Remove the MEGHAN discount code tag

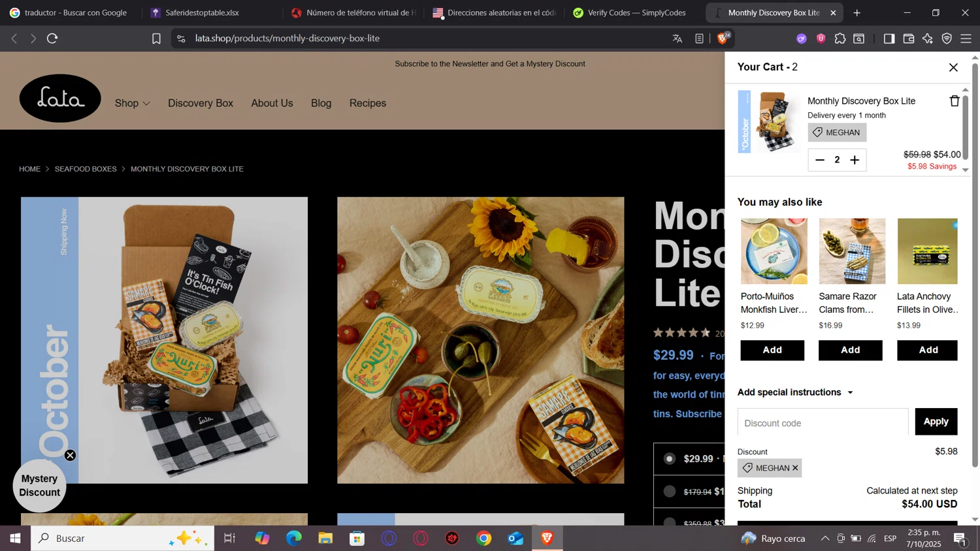coord(795,468)
